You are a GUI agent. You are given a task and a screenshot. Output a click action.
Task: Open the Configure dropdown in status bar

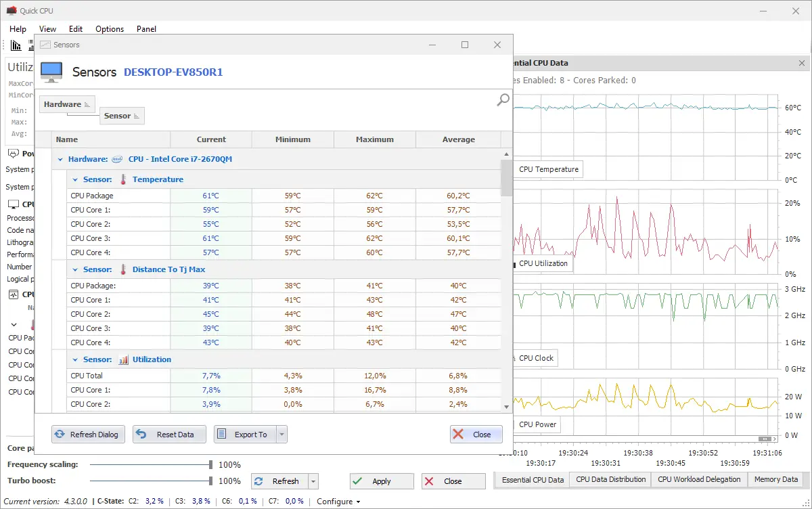pos(339,502)
